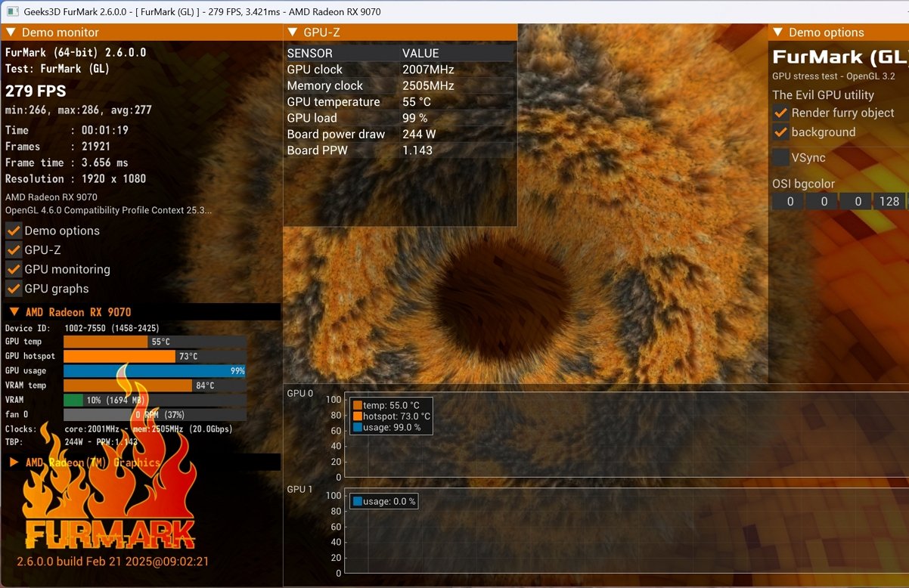Click the Resolution 1920 x 1080 line

click(76, 179)
